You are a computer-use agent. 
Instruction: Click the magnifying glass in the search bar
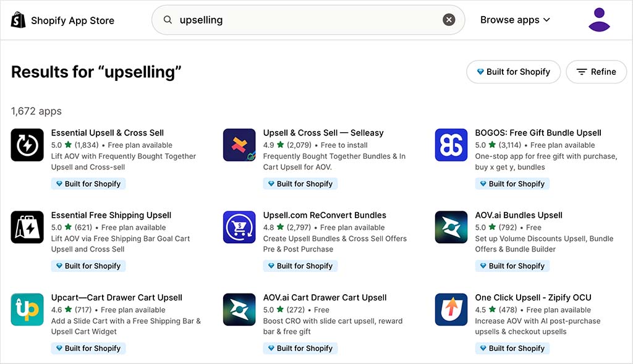click(168, 20)
